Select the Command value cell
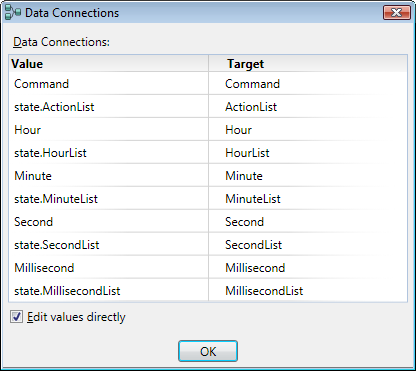 109,84
